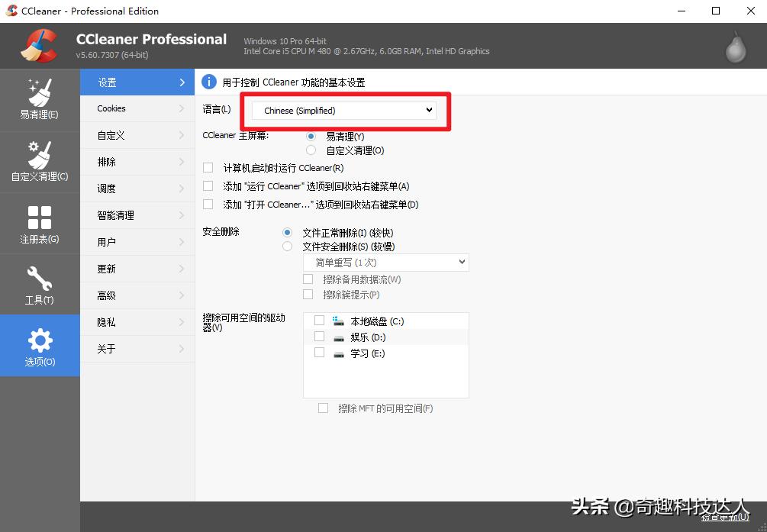
Task: Click the 学习 (E:) drive icon
Action: 338,353
